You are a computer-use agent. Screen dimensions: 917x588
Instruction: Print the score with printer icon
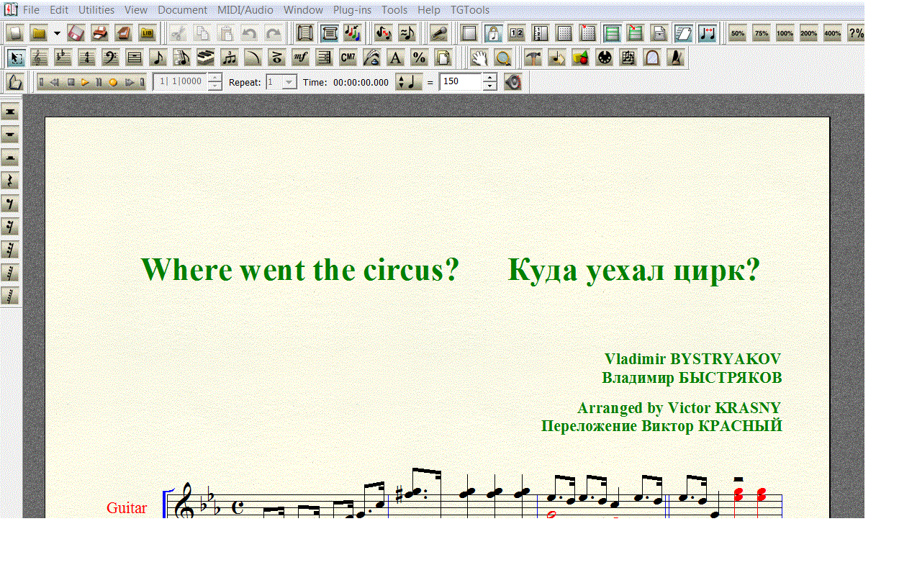(99, 33)
